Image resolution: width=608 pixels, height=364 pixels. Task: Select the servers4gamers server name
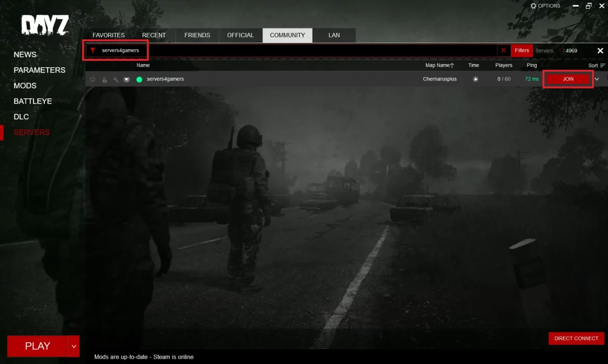165,79
